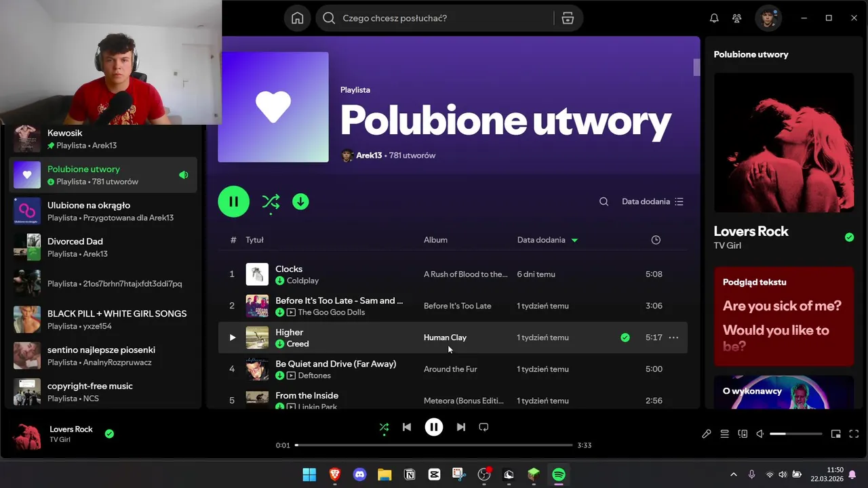Sort by the 'Tytuł' column header
Viewport: 868px width, 488px height.
click(254, 240)
